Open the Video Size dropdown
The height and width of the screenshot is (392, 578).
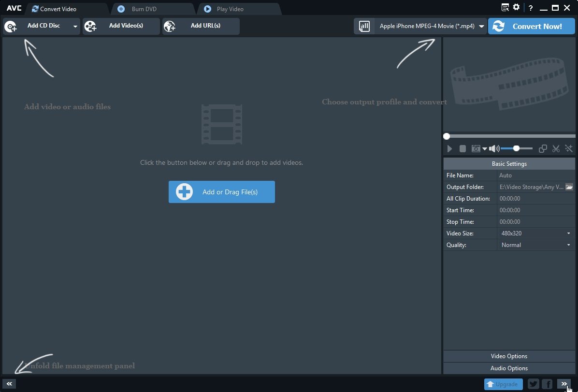click(535, 233)
